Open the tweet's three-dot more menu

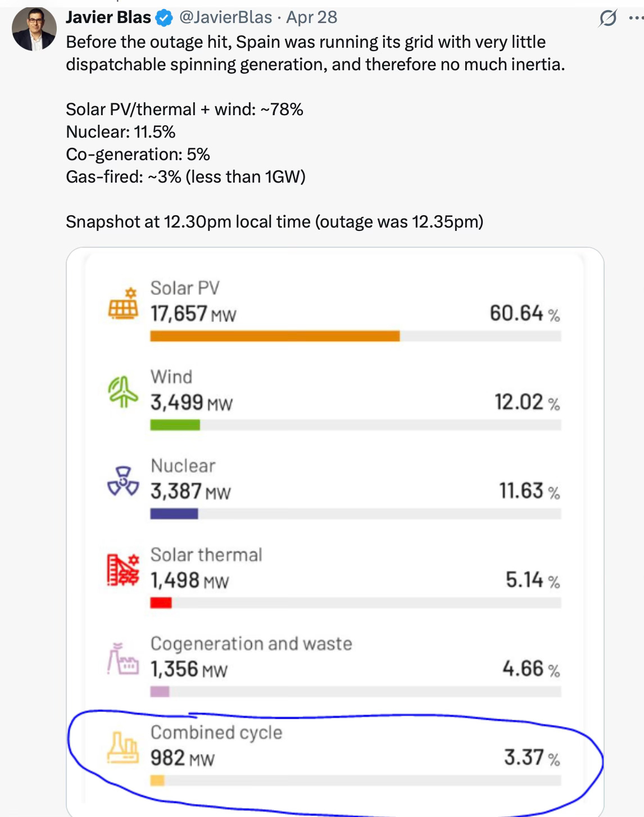pyautogui.click(x=636, y=18)
